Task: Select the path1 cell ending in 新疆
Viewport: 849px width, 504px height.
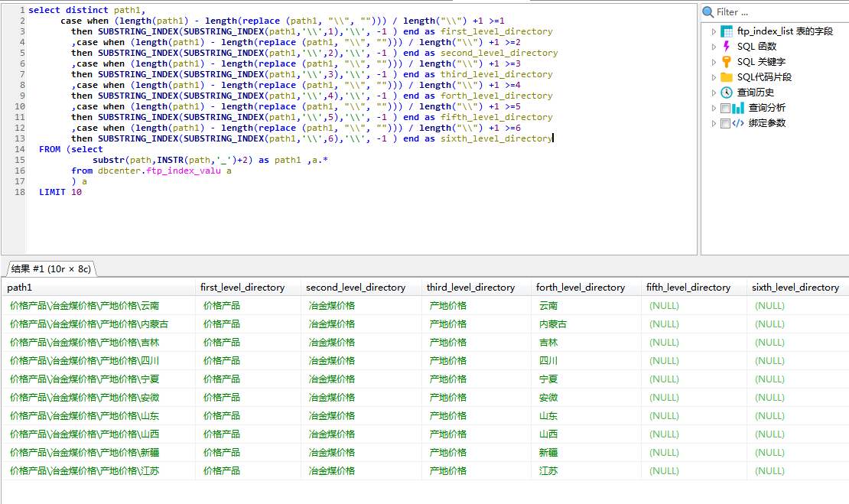Action: tap(98, 453)
